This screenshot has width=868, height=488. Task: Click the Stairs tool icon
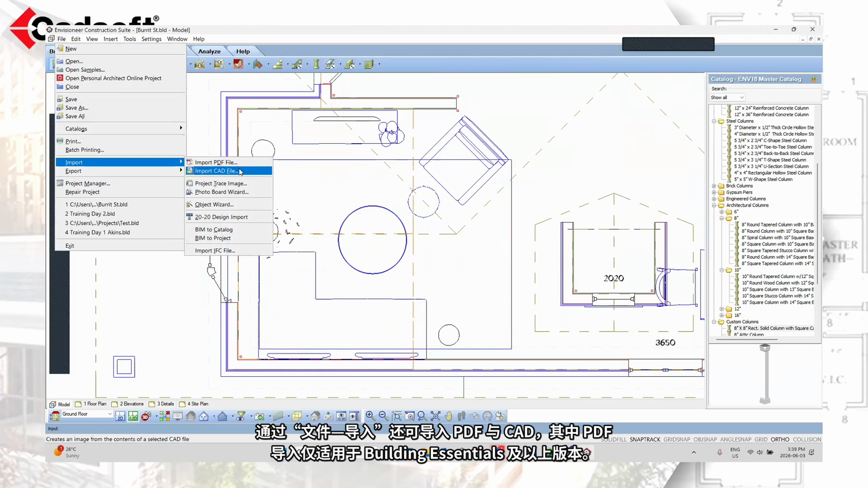point(277,64)
